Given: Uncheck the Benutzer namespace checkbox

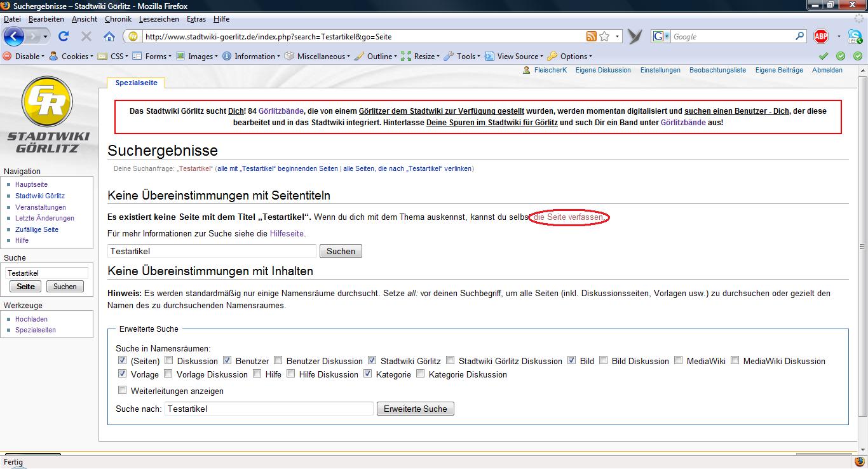Looking at the screenshot, I should [227, 360].
